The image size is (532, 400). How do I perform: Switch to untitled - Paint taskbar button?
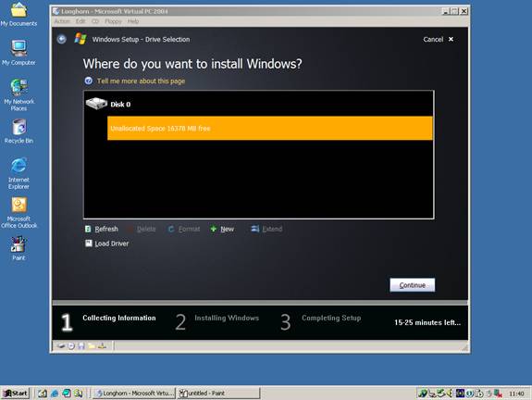coord(218,394)
